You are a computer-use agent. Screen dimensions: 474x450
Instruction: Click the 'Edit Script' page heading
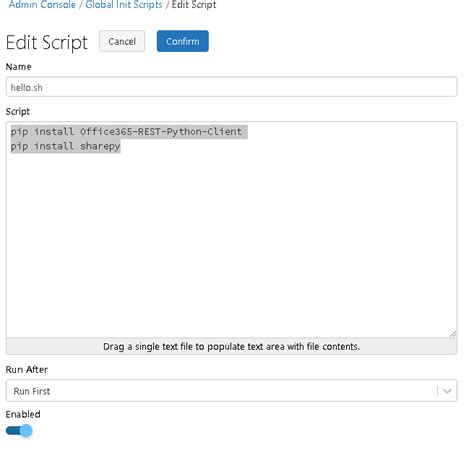(x=47, y=43)
